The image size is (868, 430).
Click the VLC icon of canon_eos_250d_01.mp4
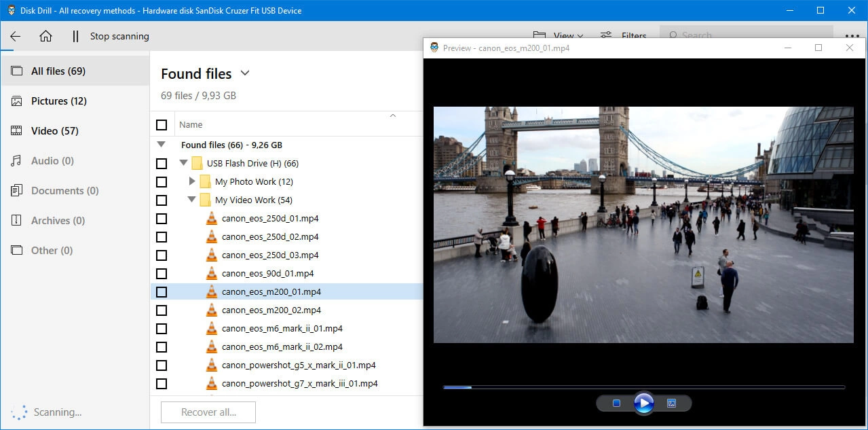pyautogui.click(x=212, y=219)
